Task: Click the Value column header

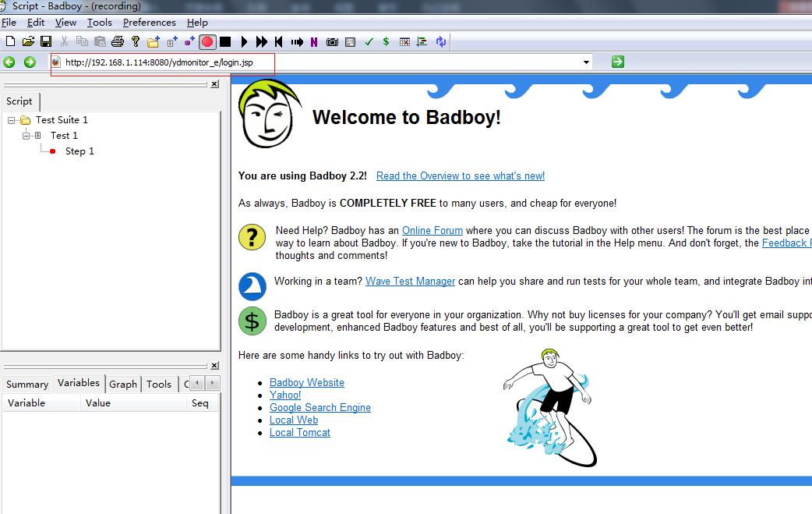Action: pos(133,402)
